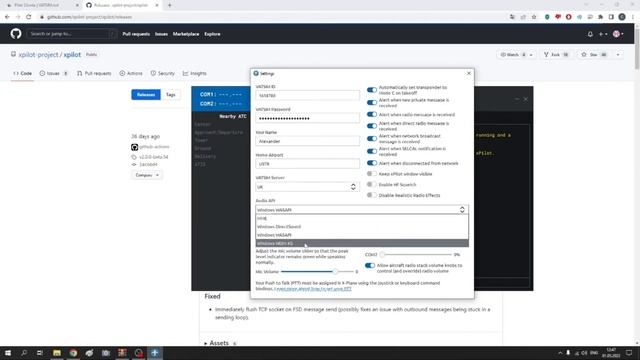Click the translate page icon in address bar

512,17
